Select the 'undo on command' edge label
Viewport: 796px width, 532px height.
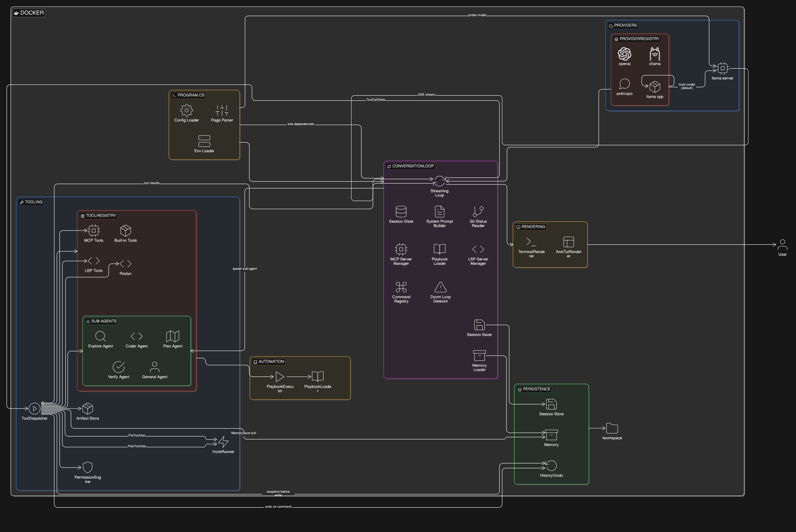(278, 507)
